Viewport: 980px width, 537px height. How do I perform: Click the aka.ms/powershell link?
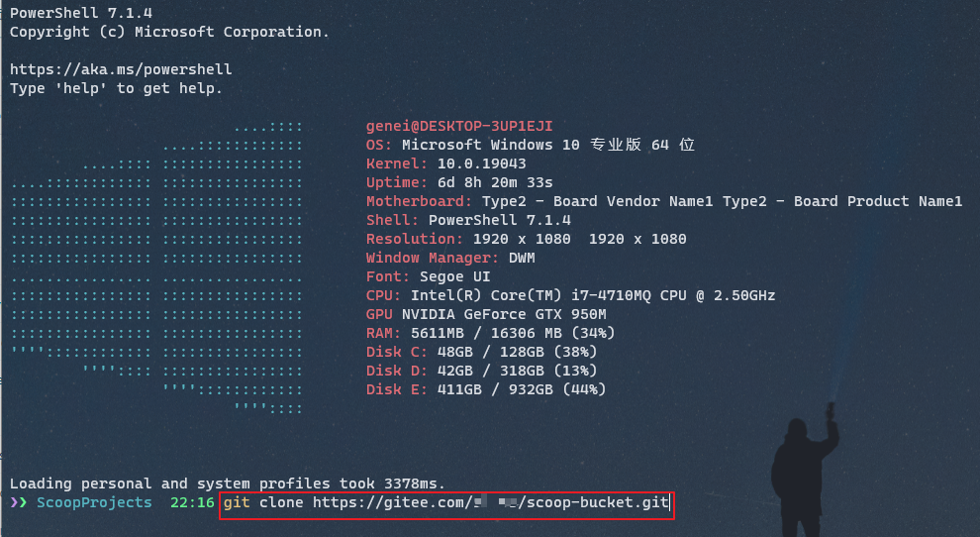[x=121, y=69]
